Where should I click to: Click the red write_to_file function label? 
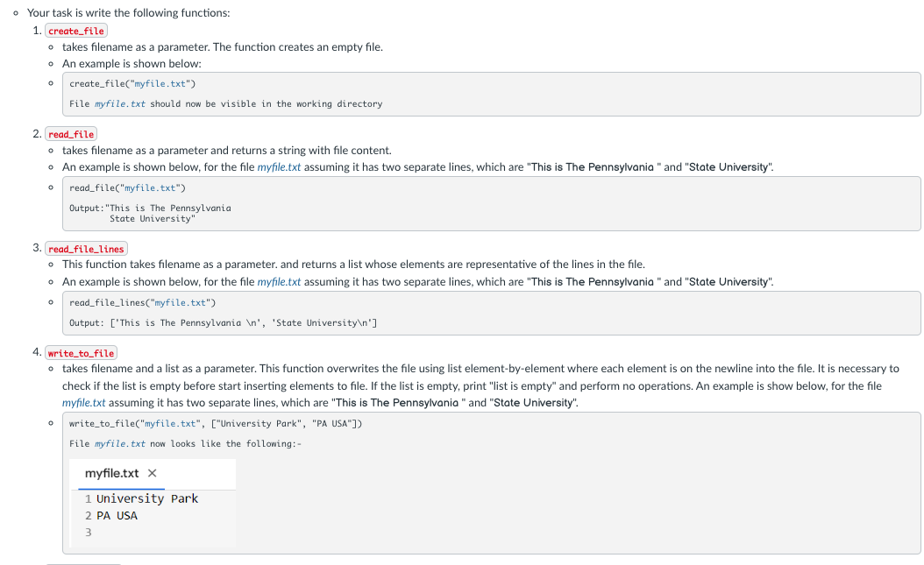(81, 353)
